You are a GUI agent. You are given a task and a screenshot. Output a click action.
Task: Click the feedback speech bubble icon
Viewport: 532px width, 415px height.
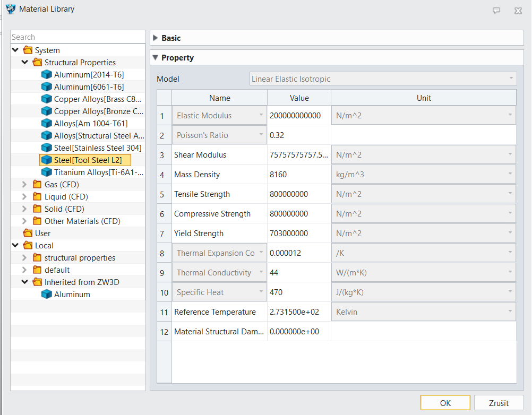pyautogui.click(x=496, y=11)
